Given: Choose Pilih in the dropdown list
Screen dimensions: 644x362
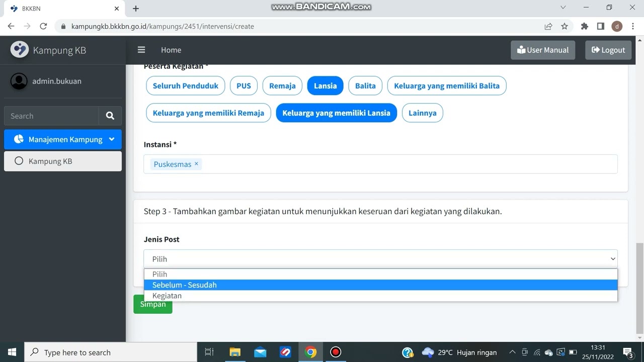Looking at the screenshot, I should coord(380,274).
